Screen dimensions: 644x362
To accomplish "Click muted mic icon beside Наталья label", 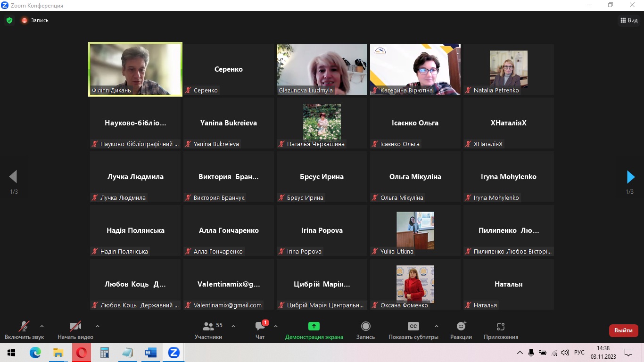I will 468,305.
